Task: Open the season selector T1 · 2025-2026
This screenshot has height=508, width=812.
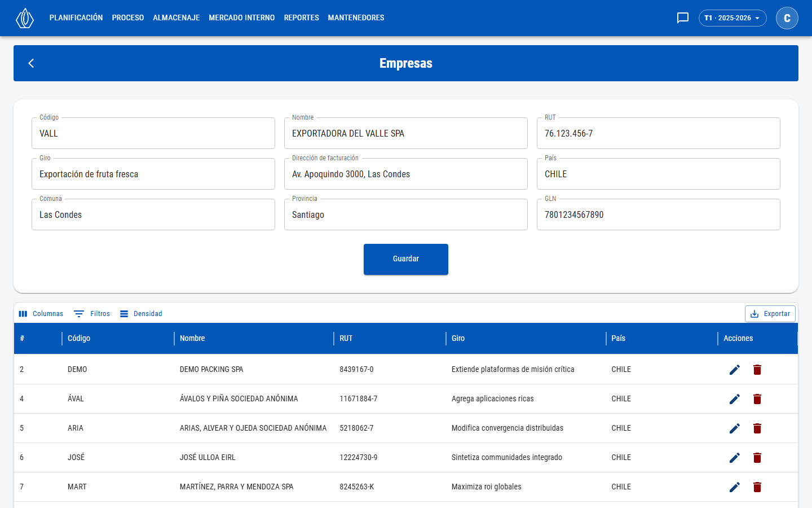Action: tap(732, 18)
